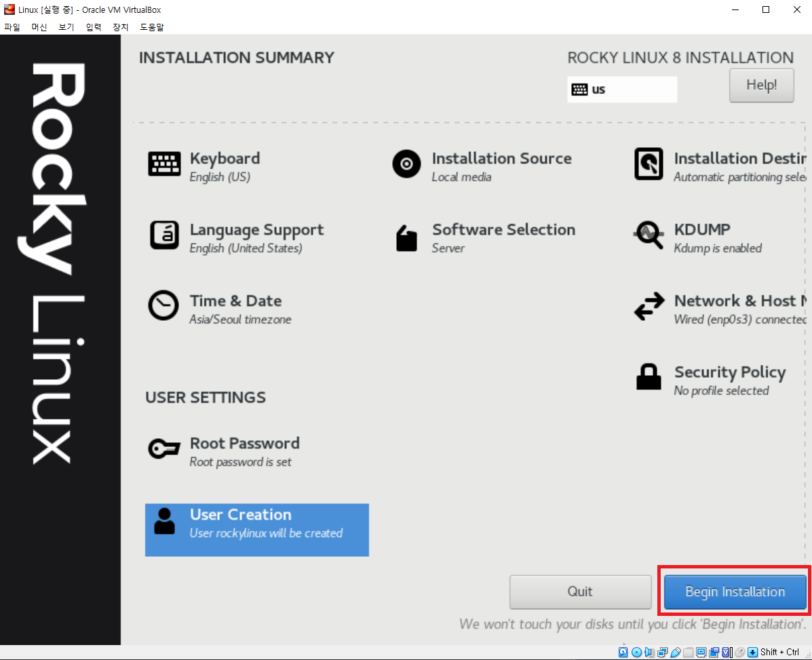812x660 pixels.
Task: Open the KDUMP title
Action: click(702, 229)
